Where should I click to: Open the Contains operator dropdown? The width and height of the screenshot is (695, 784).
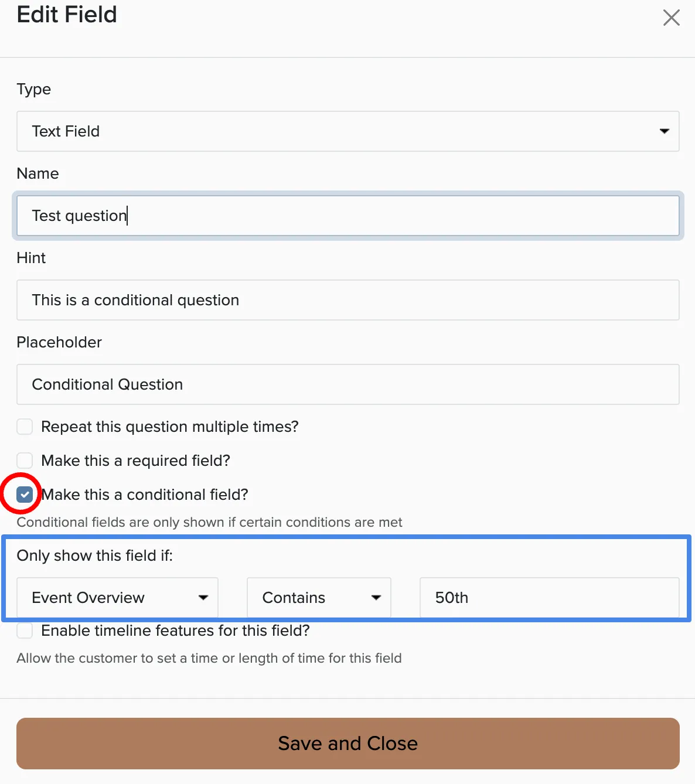coord(319,598)
